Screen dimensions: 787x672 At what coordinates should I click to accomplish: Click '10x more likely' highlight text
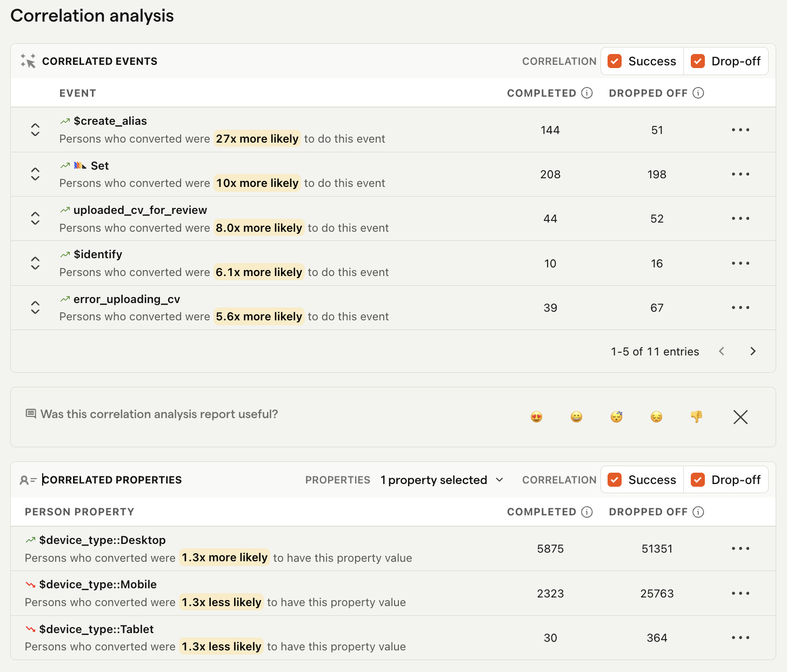click(257, 183)
